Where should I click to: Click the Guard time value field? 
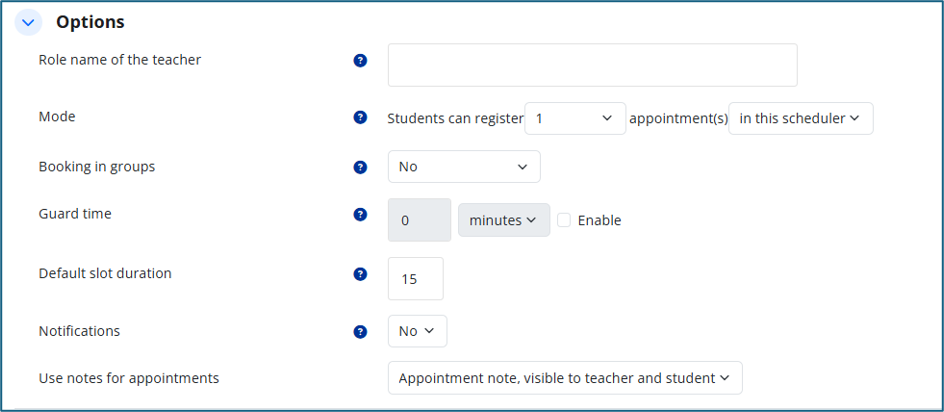pyautogui.click(x=419, y=220)
